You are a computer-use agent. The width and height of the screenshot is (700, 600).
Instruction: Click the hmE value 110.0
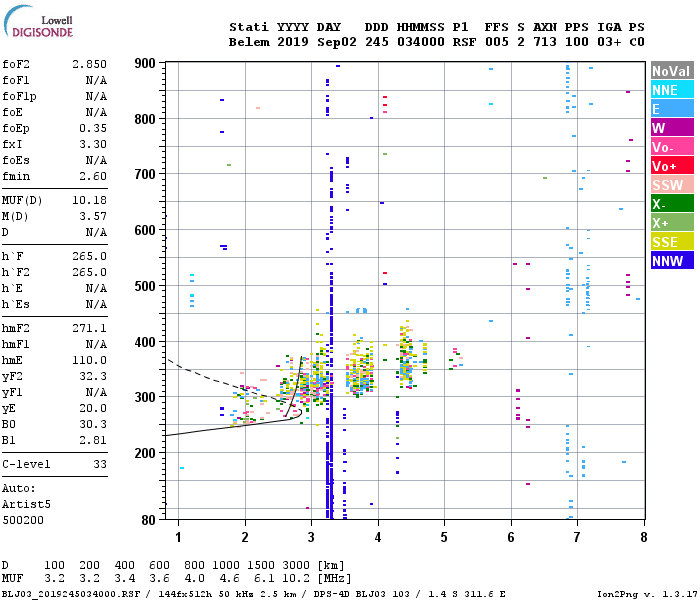(90, 360)
